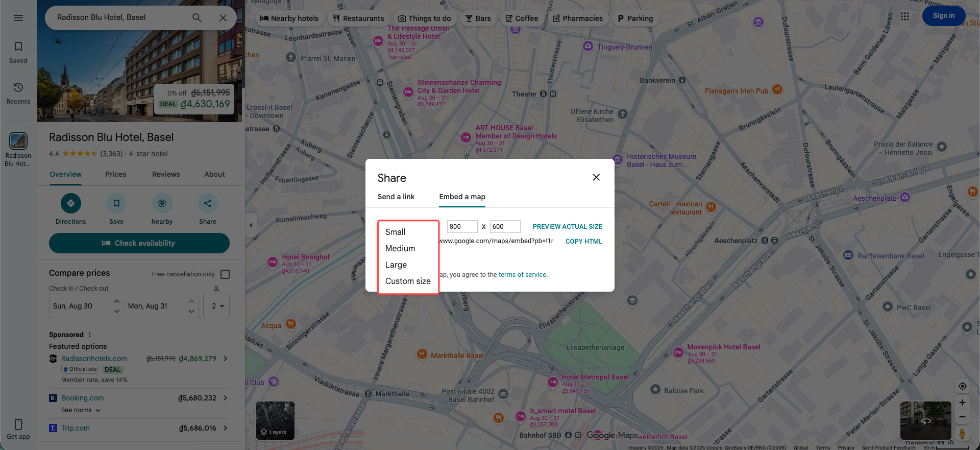
Task: Click the Sign in button
Action: coord(944,16)
